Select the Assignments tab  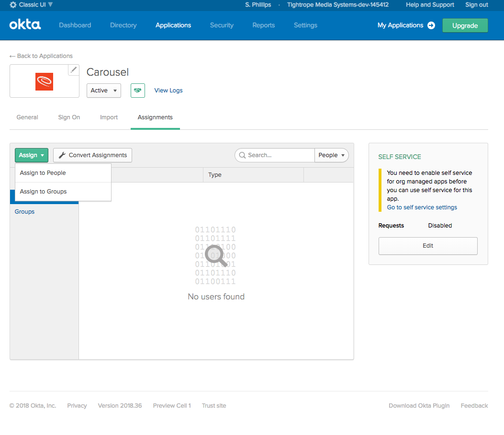155,117
